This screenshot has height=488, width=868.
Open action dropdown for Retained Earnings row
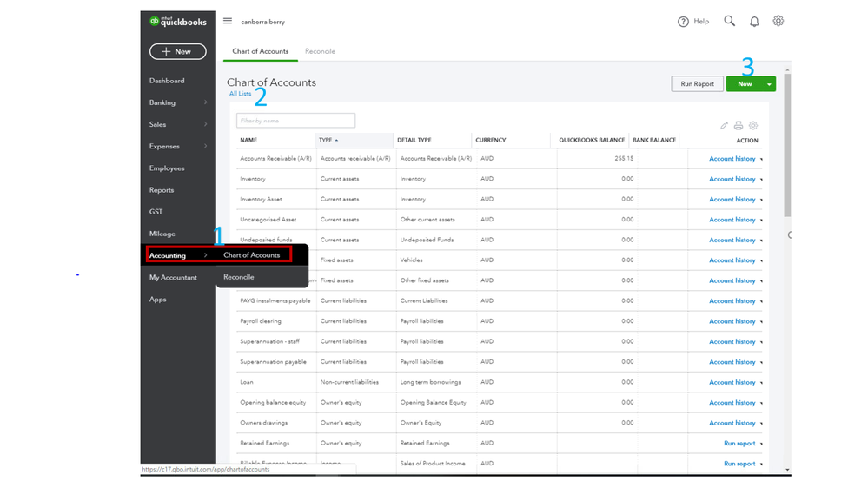point(761,444)
